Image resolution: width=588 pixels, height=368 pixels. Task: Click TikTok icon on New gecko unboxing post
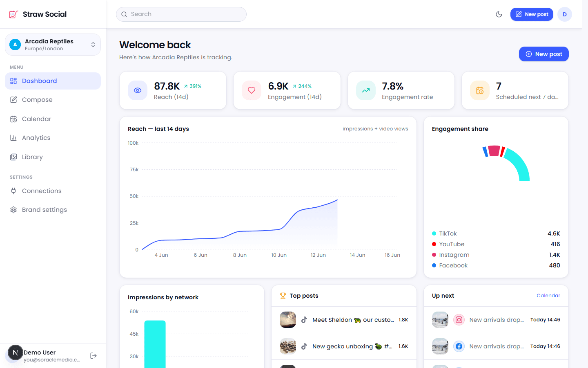point(304,346)
